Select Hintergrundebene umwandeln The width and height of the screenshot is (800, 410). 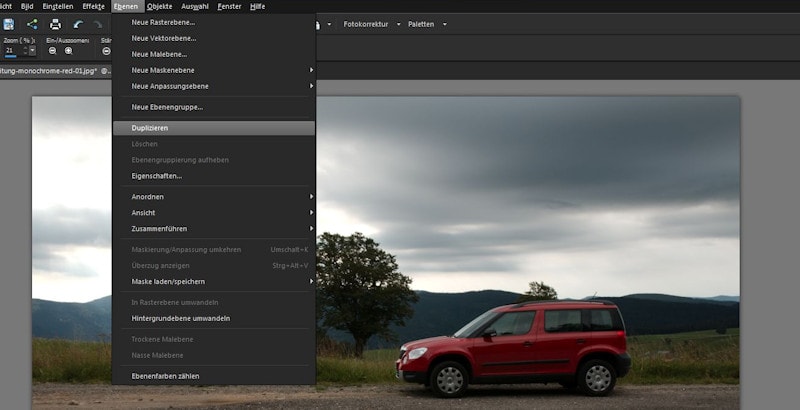tap(181, 318)
